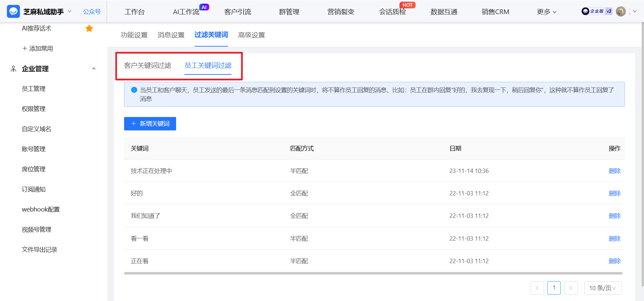Open 销售CRM in top navigation

click(495, 12)
